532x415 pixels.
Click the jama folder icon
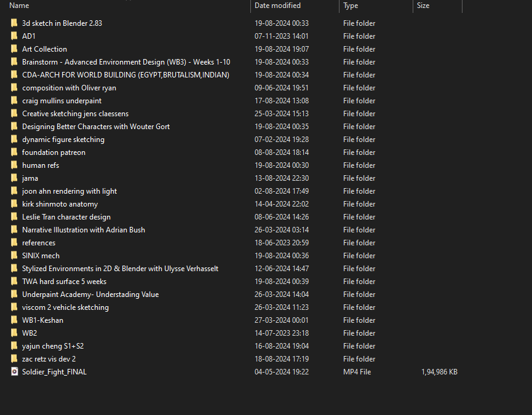[14, 178]
